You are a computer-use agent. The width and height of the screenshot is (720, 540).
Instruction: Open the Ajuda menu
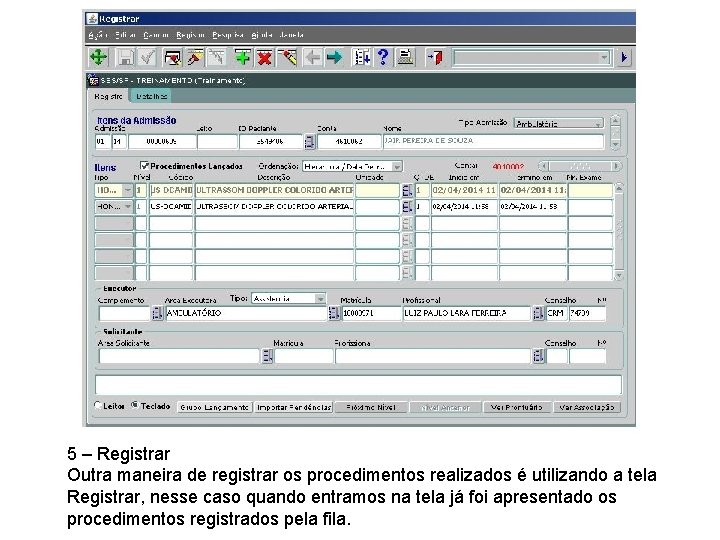(x=262, y=35)
